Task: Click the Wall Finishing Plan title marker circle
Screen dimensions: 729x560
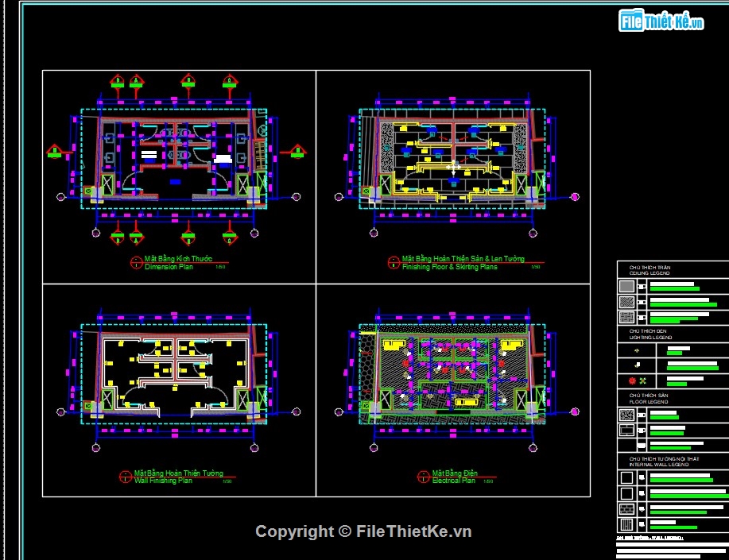Action: 125,477
